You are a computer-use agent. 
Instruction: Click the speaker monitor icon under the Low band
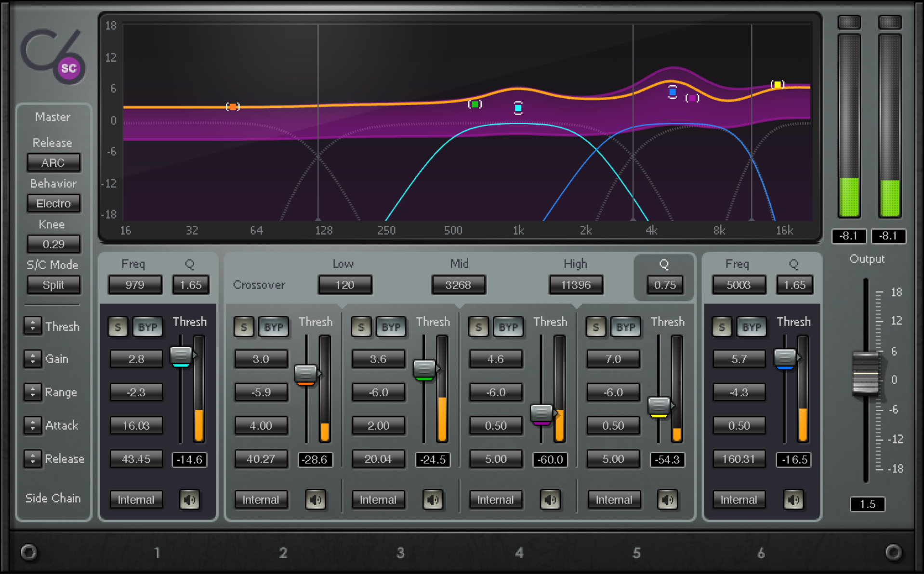click(316, 499)
